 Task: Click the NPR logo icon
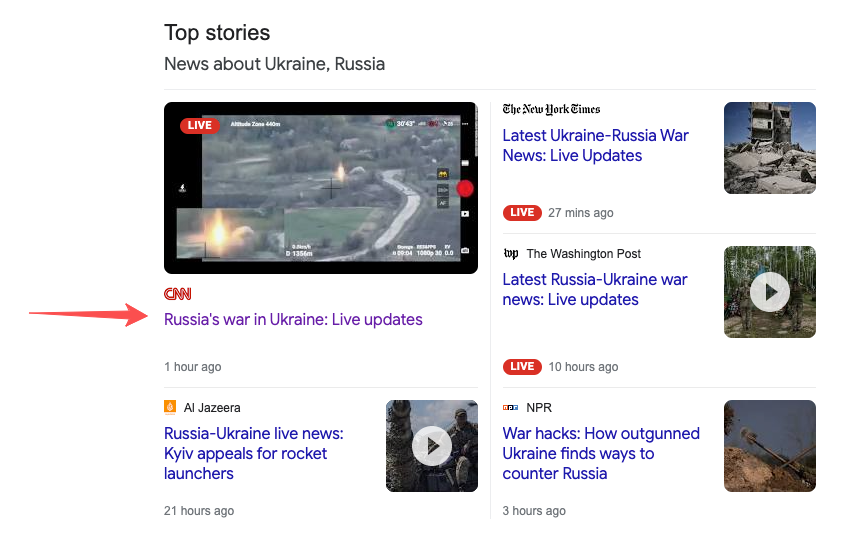[x=510, y=408]
